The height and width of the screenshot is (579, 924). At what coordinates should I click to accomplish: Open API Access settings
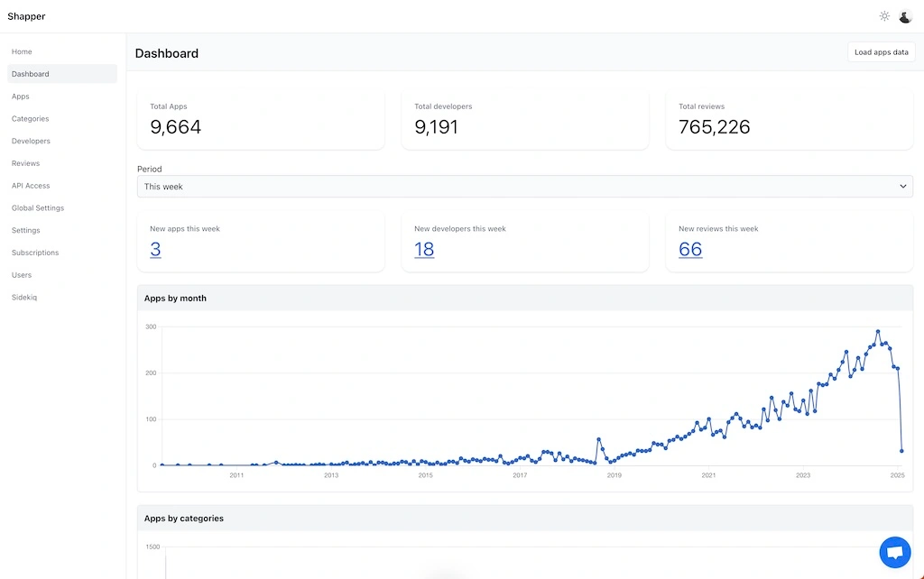[31, 186]
